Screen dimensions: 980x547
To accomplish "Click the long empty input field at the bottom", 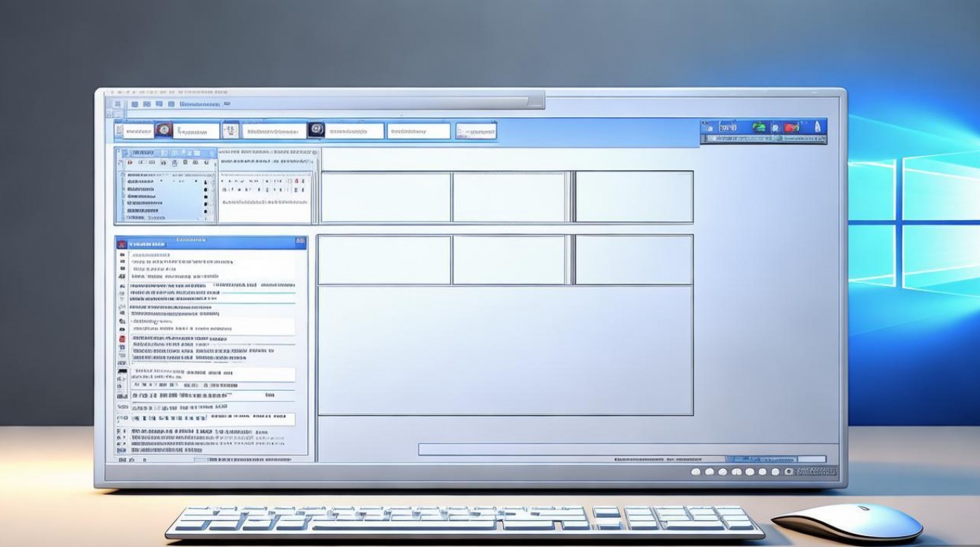I will click(627, 449).
